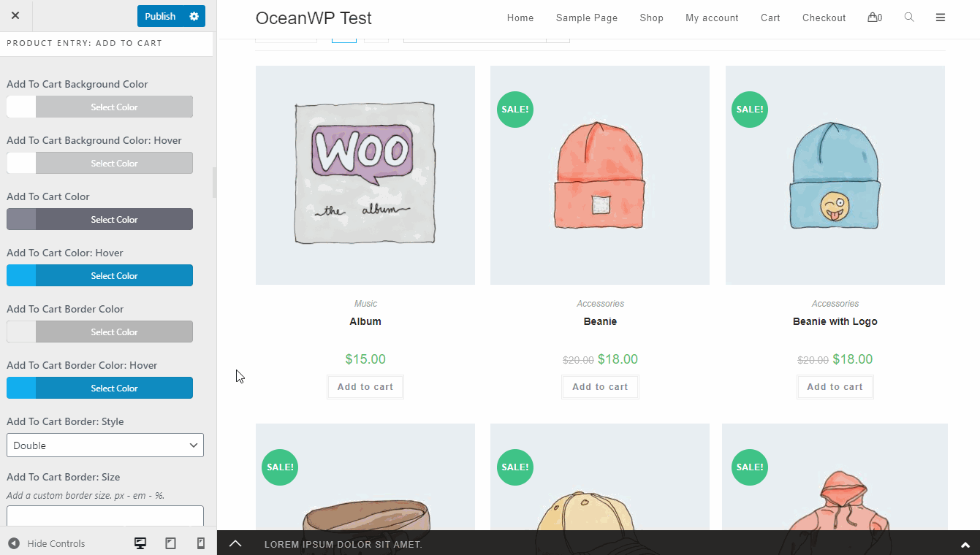
Task: Open the My account menu item
Action: 712,18
